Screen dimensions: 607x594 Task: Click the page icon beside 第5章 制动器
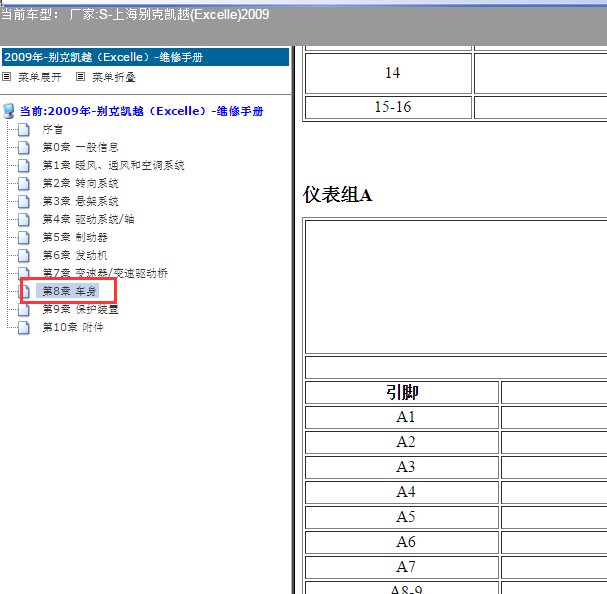click(x=24, y=238)
